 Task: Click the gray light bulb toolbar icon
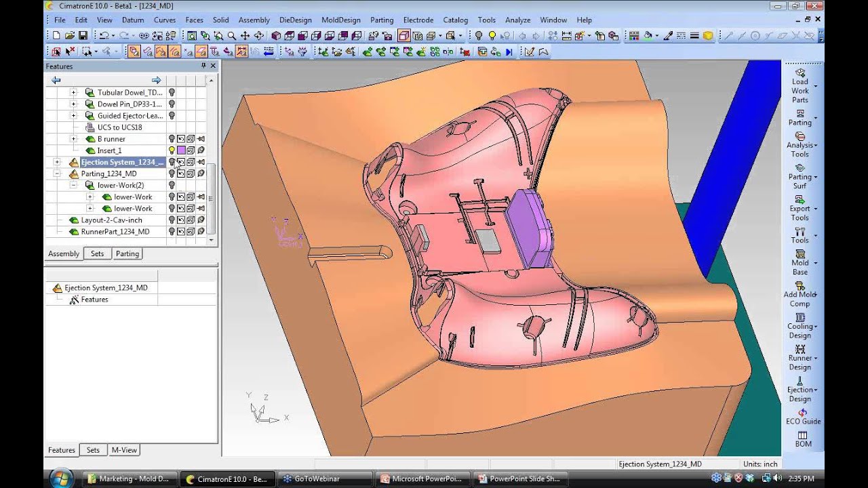479,35
